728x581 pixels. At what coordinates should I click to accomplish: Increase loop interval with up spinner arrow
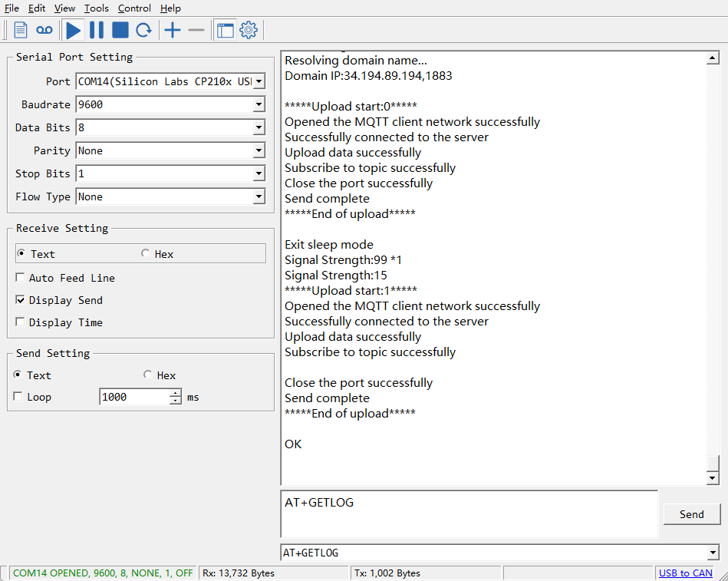click(176, 394)
